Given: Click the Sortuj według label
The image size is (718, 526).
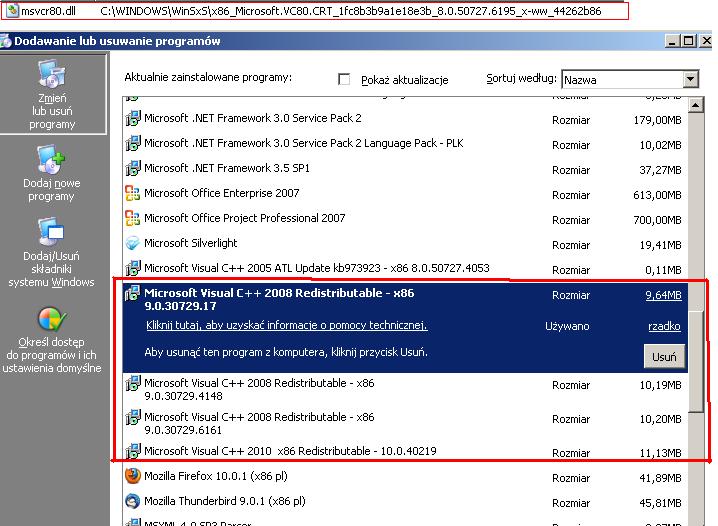Looking at the screenshot, I should [x=521, y=78].
